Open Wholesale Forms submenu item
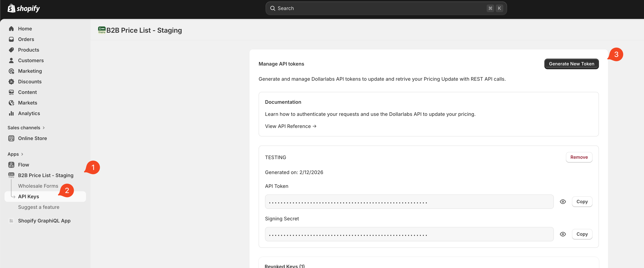Screen dimensions: 644x268 (38, 186)
